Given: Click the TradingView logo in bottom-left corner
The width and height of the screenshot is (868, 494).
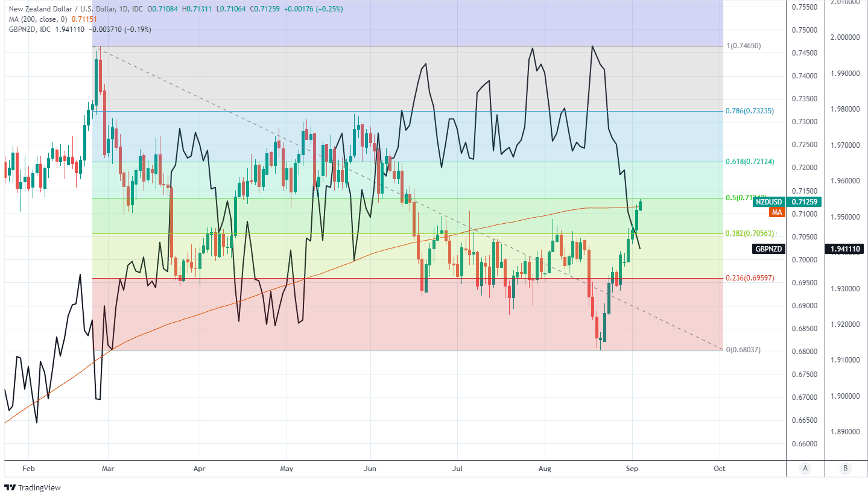Looking at the screenshot, I should click(x=33, y=487).
